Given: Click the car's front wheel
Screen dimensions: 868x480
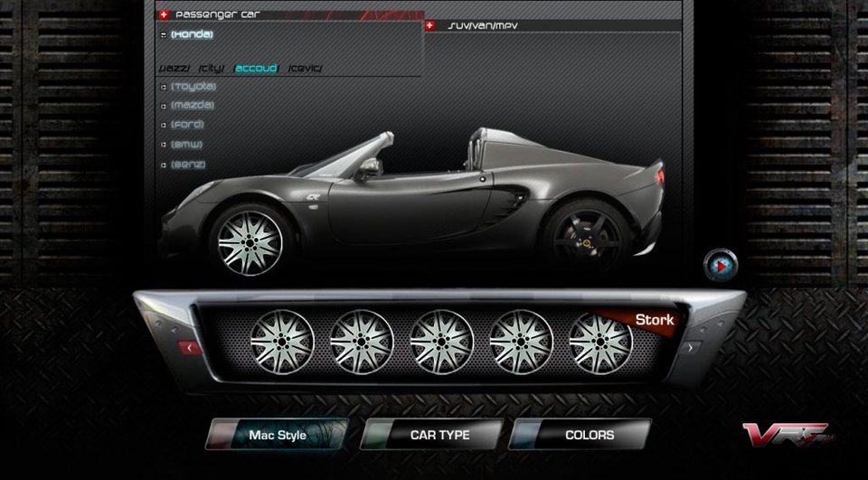Looking at the screenshot, I should pyautogui.click(x=250, y=242).
